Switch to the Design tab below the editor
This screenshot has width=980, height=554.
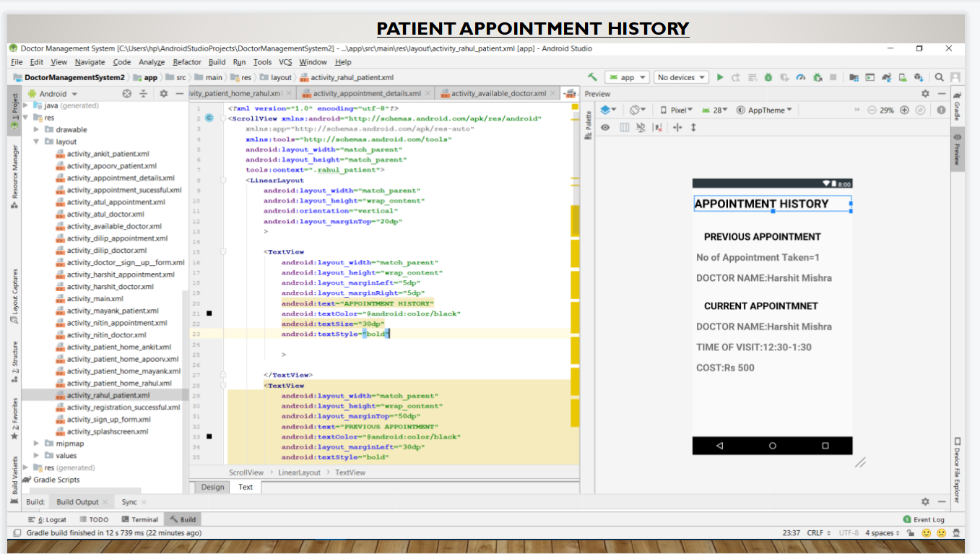(212, 487)
